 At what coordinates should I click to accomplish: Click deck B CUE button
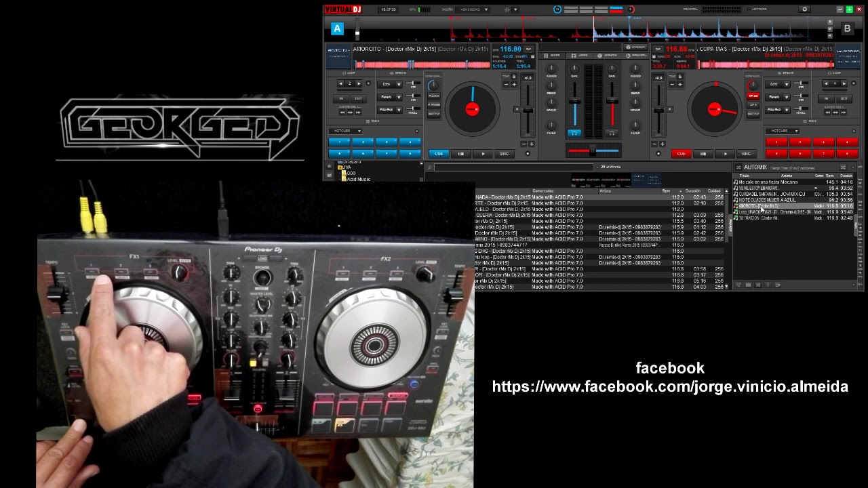[681, 154]
